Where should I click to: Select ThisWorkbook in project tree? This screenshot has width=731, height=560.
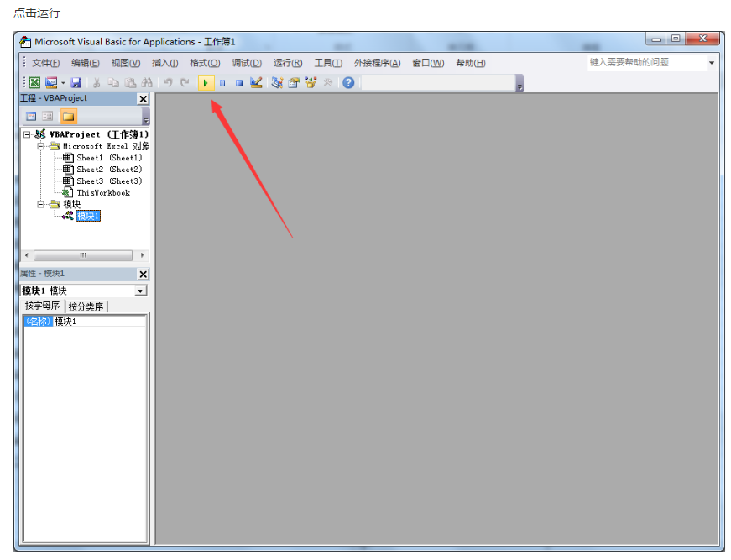[103, 192]
